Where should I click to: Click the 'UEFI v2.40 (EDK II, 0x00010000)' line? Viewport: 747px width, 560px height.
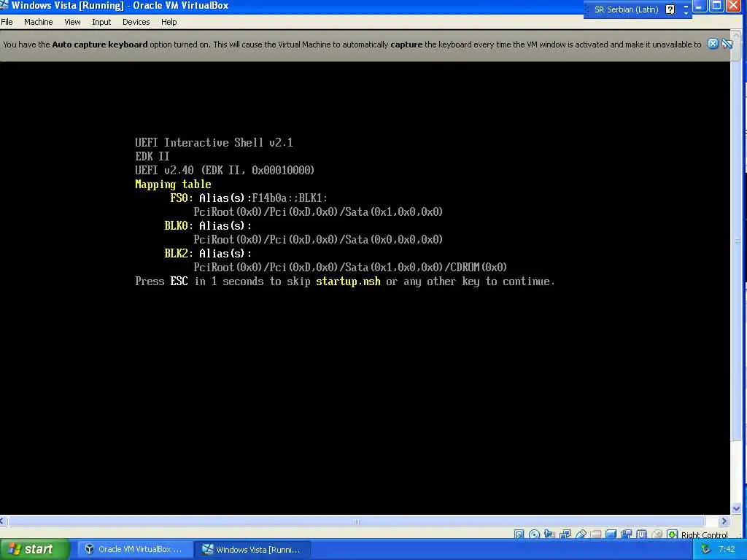[225, 170]
